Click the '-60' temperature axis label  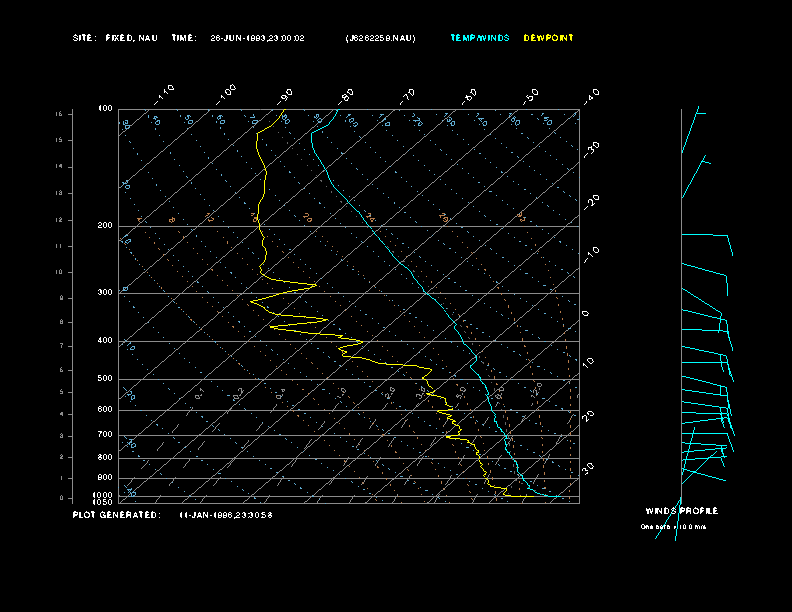pyautogui.click(x=469, y=96)
